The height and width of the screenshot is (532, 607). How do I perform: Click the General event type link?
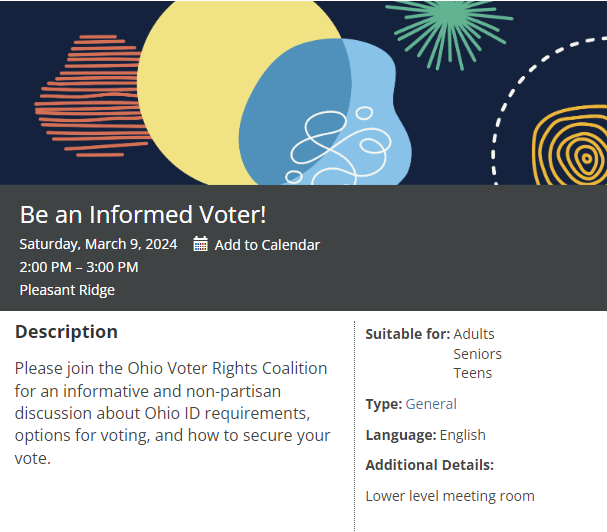431,404
